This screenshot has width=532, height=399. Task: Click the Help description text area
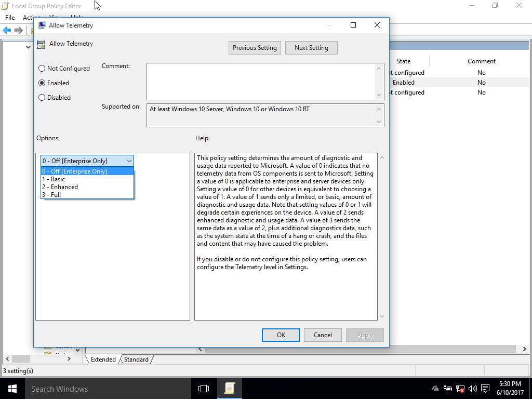(286, 236)
